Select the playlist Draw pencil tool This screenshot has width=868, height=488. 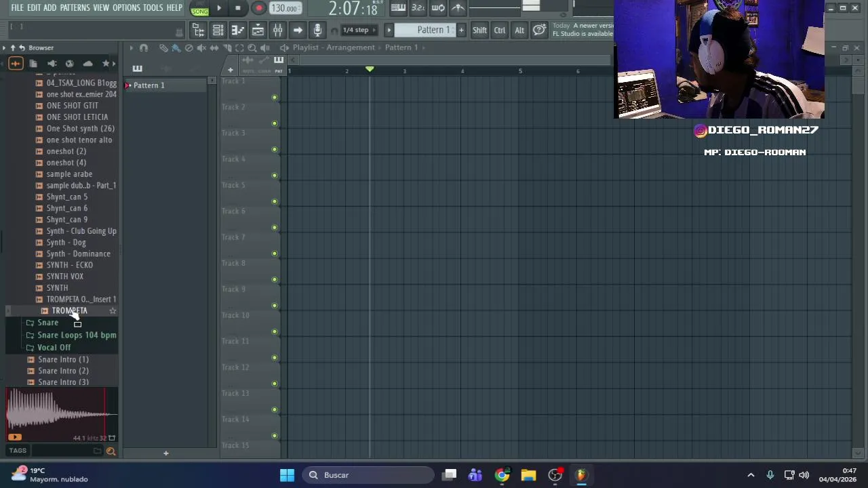pyautogui.click(x=163, y=47)
